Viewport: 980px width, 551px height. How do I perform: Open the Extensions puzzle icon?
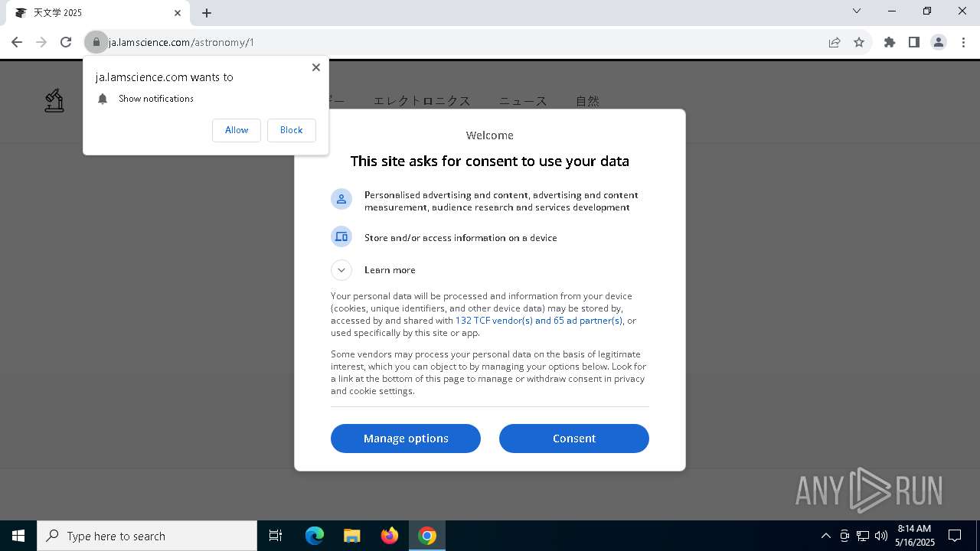pos(890,42)
